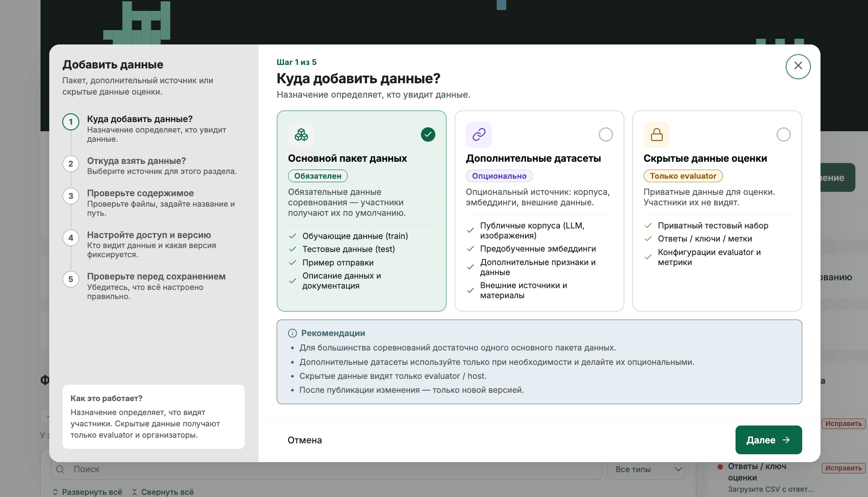Image resolution: width=868 pixels, height=497 pixels.
Task: Click the Только evaluator badge
Action: click(683, 176)
